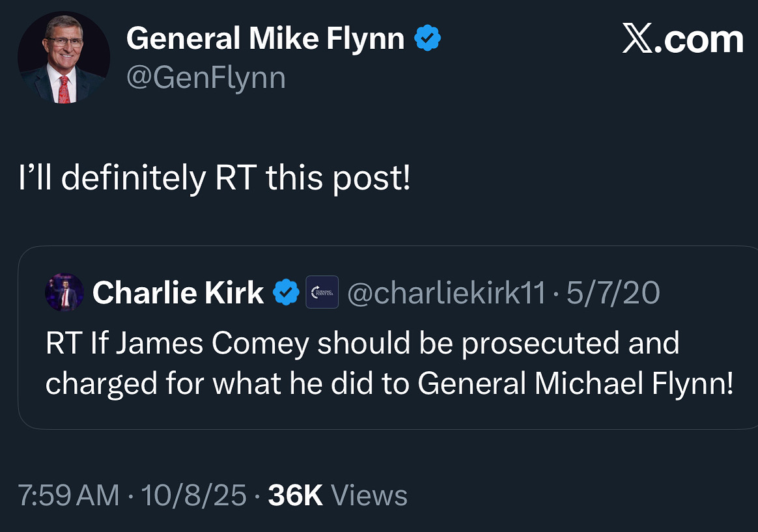Click the blue verified badge beside Flynn's name
This screenshot has height=532, width=758.
click(428, 40)
